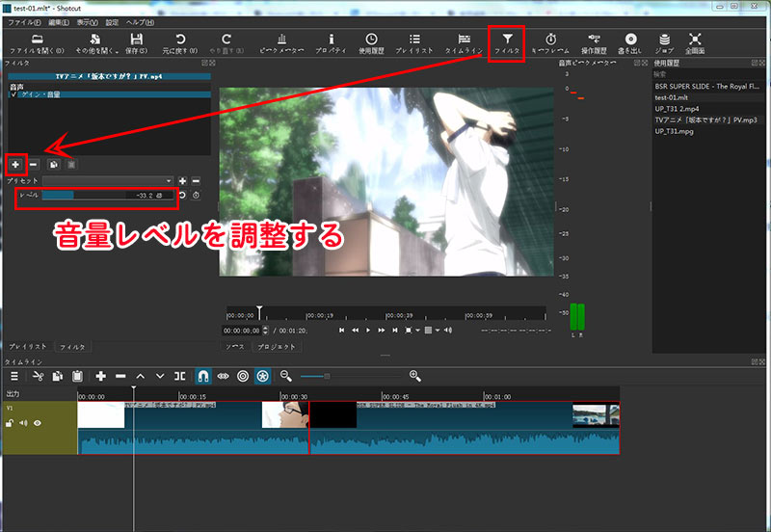Enable keyframes for the Level parameter
771x532 pixels.
196,196
